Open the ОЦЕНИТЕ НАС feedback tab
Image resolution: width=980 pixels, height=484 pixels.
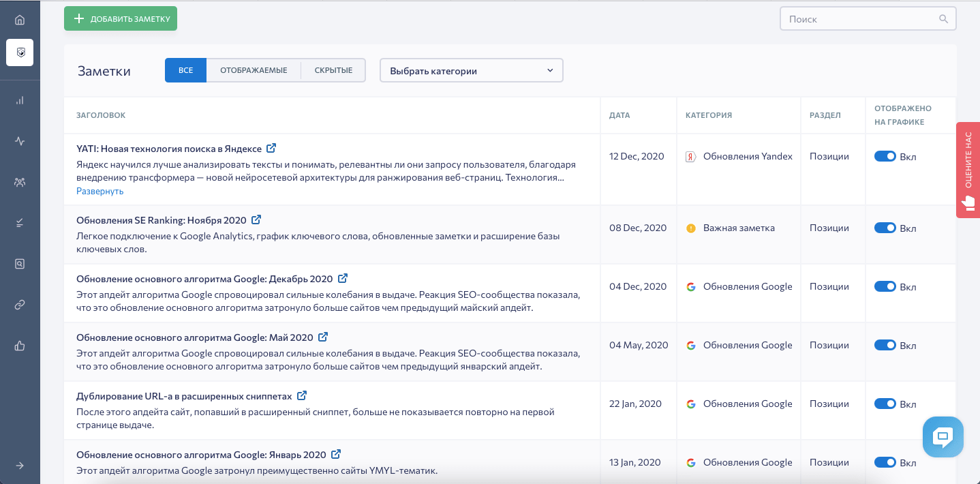click(x=968, y=170)
